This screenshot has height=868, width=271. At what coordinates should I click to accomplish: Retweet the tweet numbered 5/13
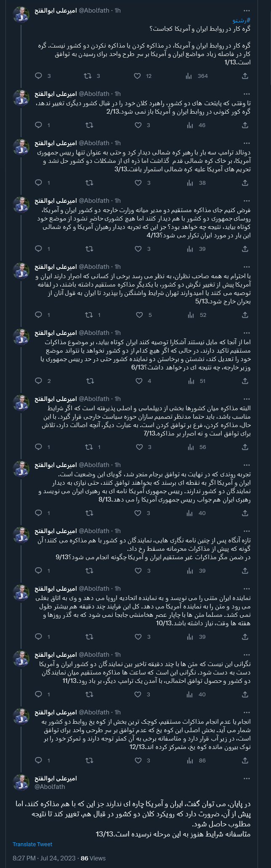89,315
